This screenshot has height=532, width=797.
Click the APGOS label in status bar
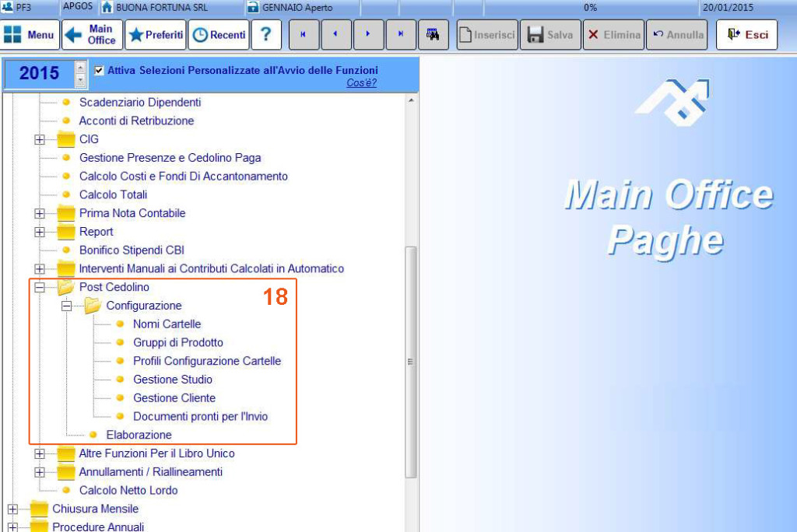click(78, 6)
